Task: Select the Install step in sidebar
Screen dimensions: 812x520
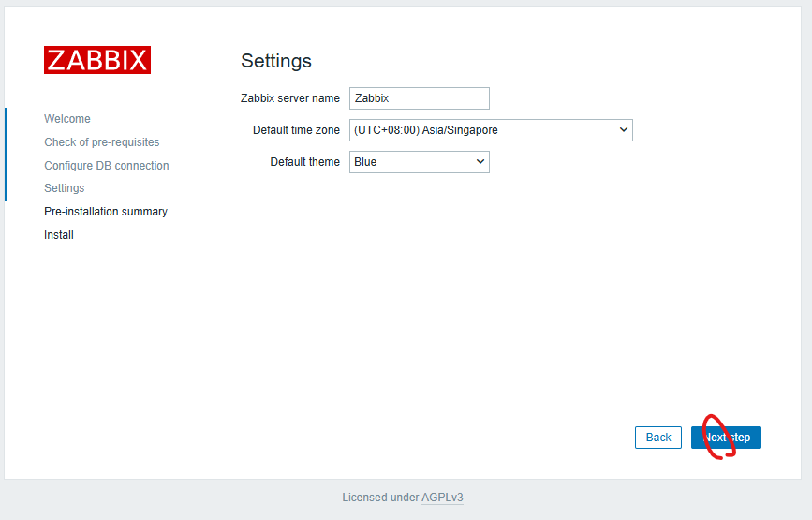Action: click(59, 234)
